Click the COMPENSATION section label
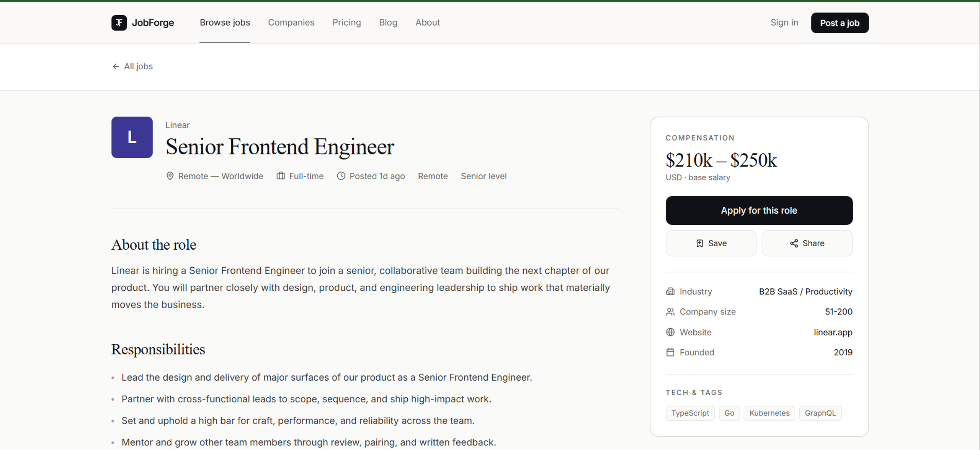The width and height of the screenshot is (980, 450). pyautogui.click(x=700, y=138)
